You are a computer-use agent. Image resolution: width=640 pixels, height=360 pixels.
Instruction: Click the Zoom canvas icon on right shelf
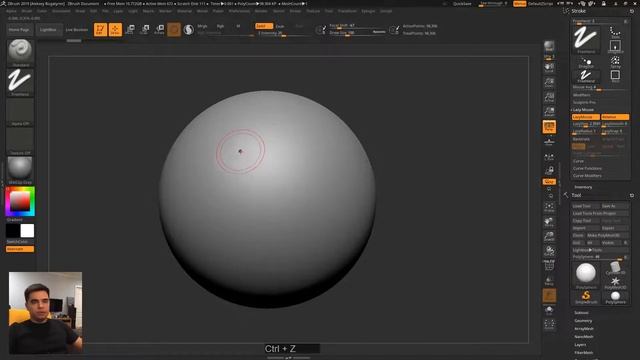549,82
